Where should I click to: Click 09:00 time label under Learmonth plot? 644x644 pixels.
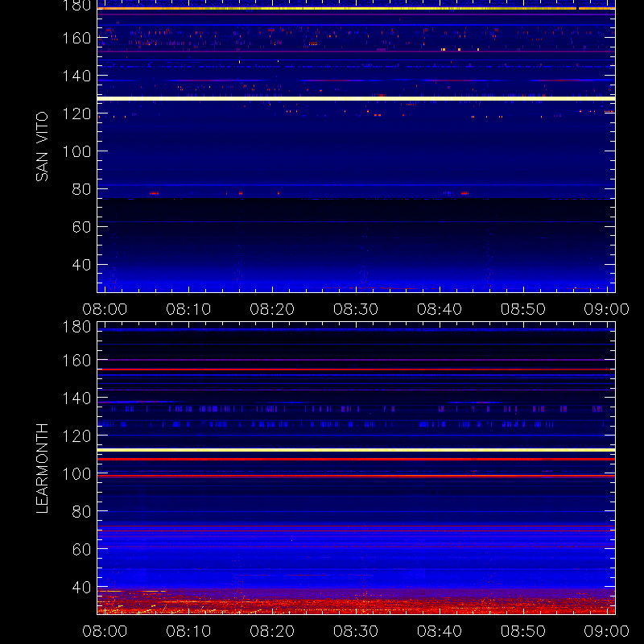tap(607, 631)
